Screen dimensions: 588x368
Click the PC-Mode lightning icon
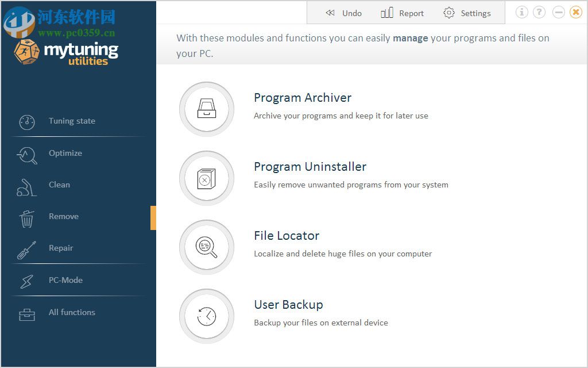pos(26,282)
